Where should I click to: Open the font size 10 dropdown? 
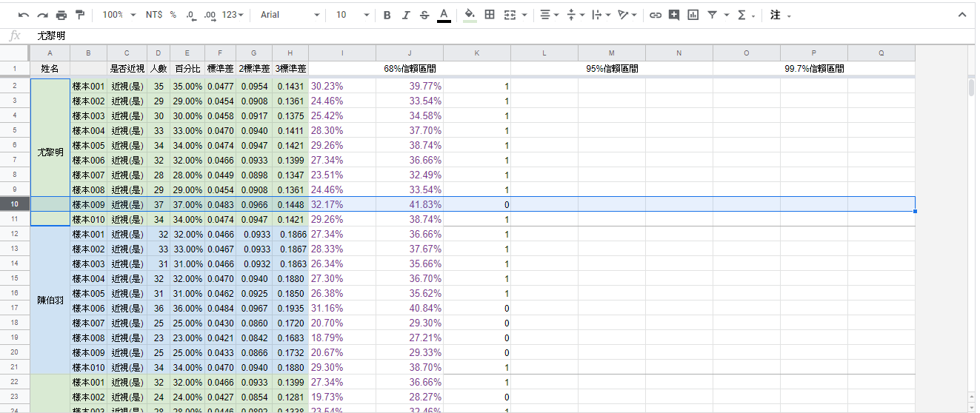point(353,15)
